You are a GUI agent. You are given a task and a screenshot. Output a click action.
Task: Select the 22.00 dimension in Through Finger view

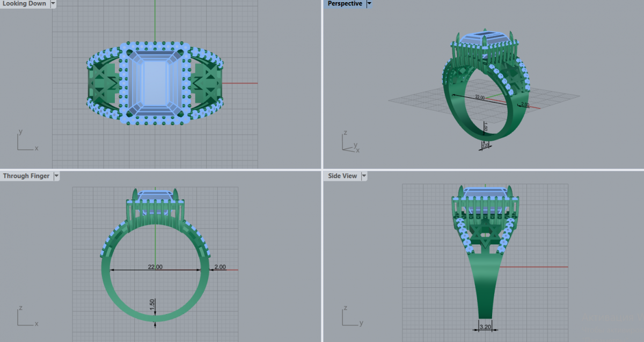pyautogui.click(x=155, y=267)
